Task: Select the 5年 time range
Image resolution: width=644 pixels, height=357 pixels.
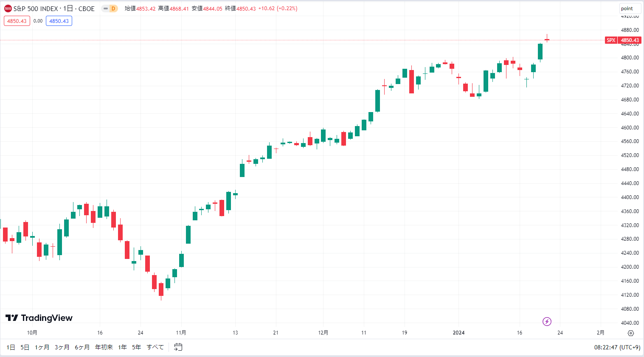Action: (x=136, y=347)
